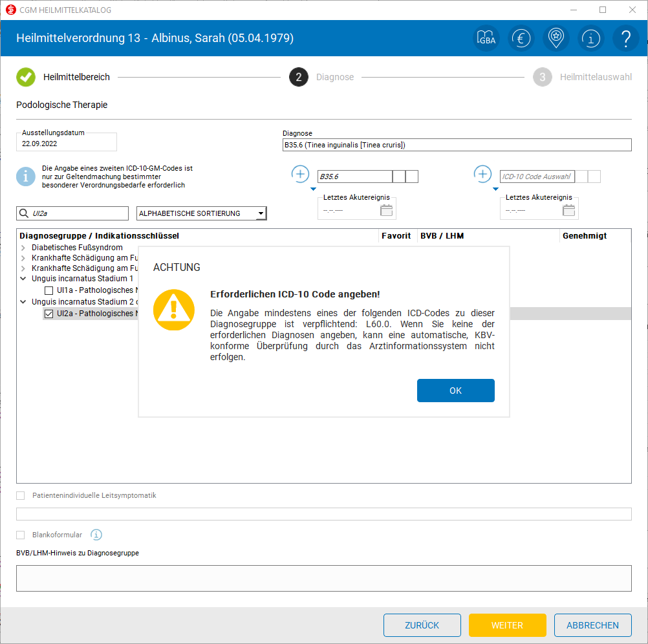The image size is (648, 644).
Task: Click the warning triangle icon in dialog
Action: 173,310
